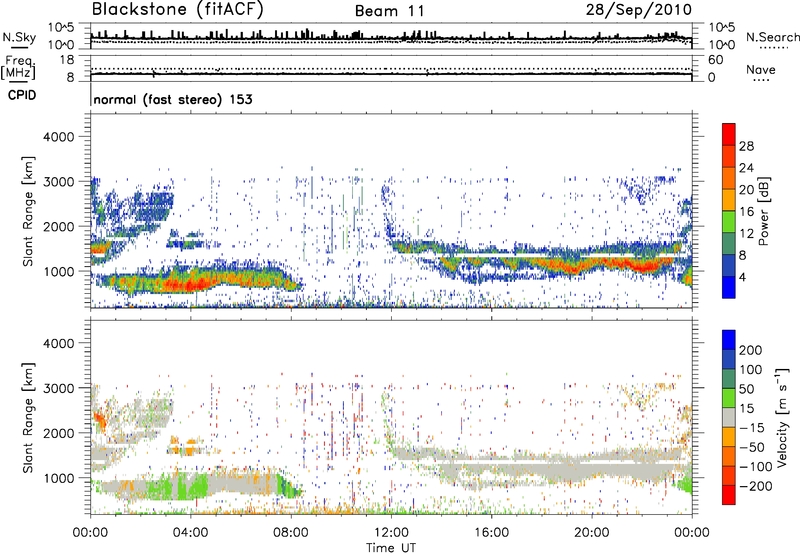Click the blue bottom of power colorbar
The image size is (800, 554).
pos(729,287)
